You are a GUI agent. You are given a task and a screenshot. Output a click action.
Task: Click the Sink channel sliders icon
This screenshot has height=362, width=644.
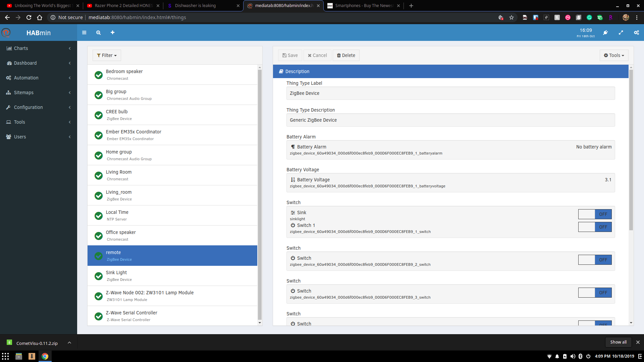(x=293, y=213)
